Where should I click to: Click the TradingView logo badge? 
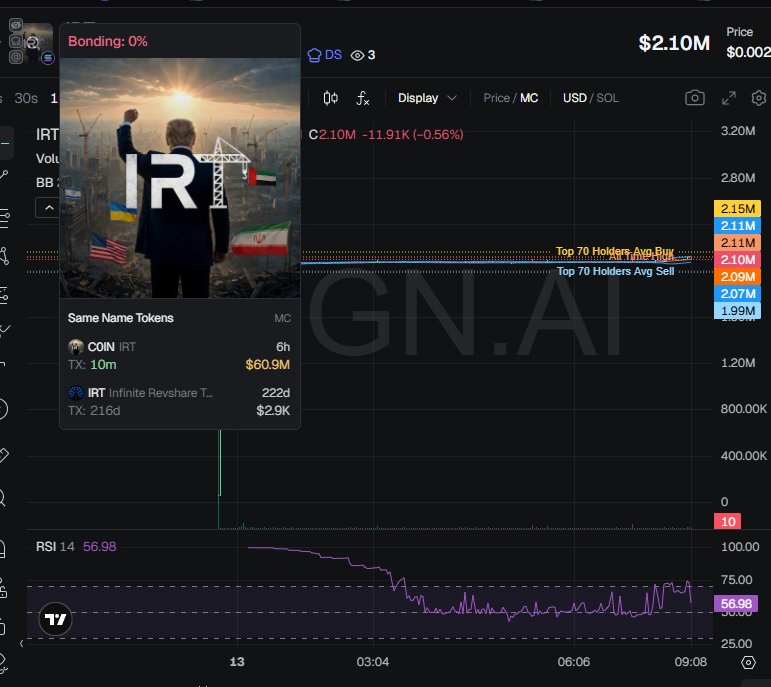click(57, 620)
